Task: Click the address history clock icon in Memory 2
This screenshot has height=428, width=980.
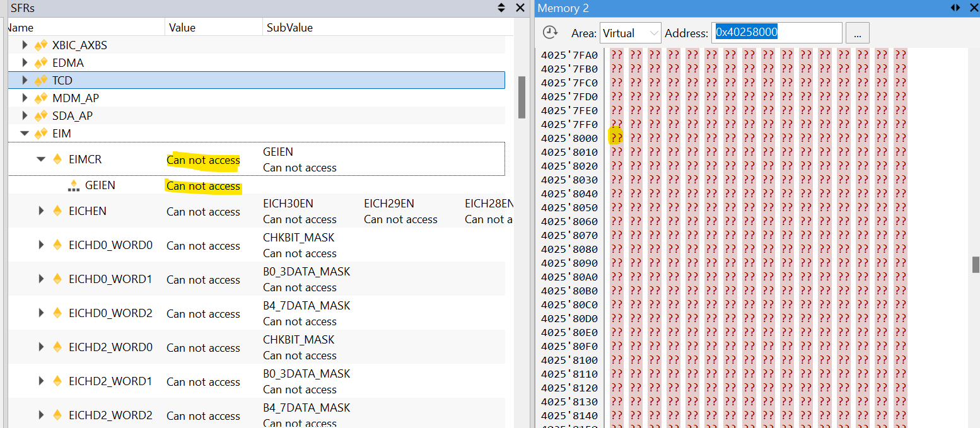Action: (x=551, y=33)
